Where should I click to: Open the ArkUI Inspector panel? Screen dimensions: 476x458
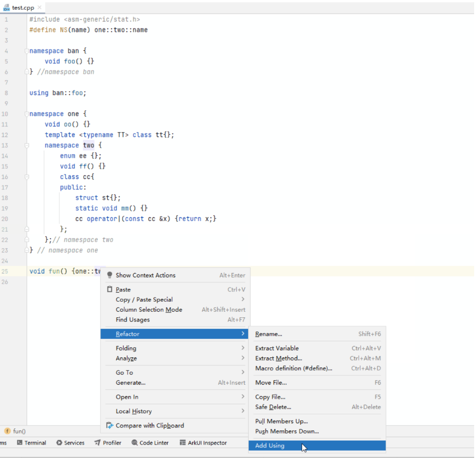point(203,443)
